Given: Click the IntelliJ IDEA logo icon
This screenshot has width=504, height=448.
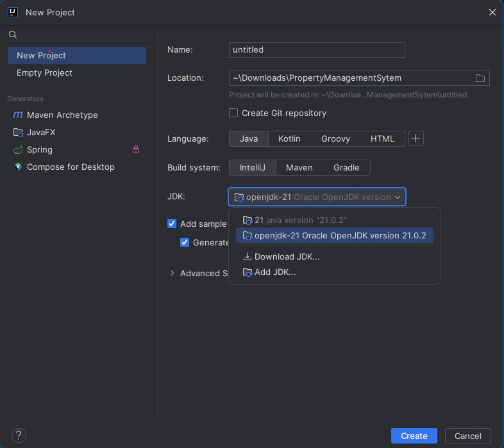Looking at the screenshot, I should coord(13,12).
